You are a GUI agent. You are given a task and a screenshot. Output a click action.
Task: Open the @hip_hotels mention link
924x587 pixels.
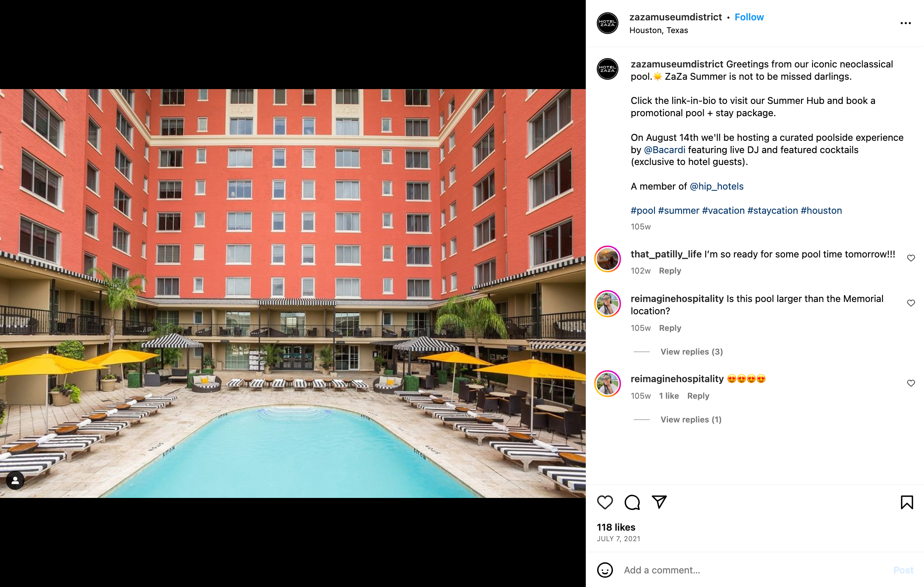point(717,186)
